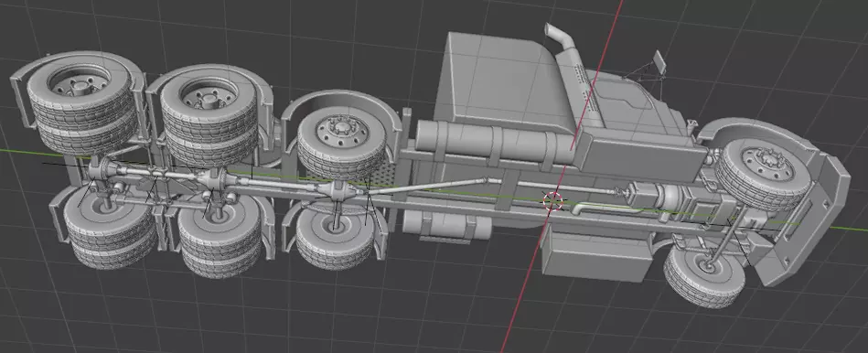The height and width of the screenshot is (353, 868).
Task: Click the red-white 3D cursor on the chassis
Action: [553, 201]
